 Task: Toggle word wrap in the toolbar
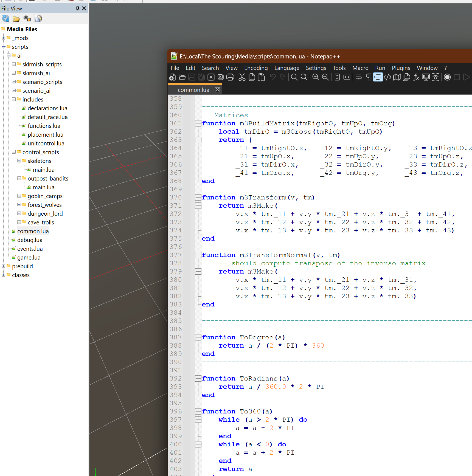point(358,77)
